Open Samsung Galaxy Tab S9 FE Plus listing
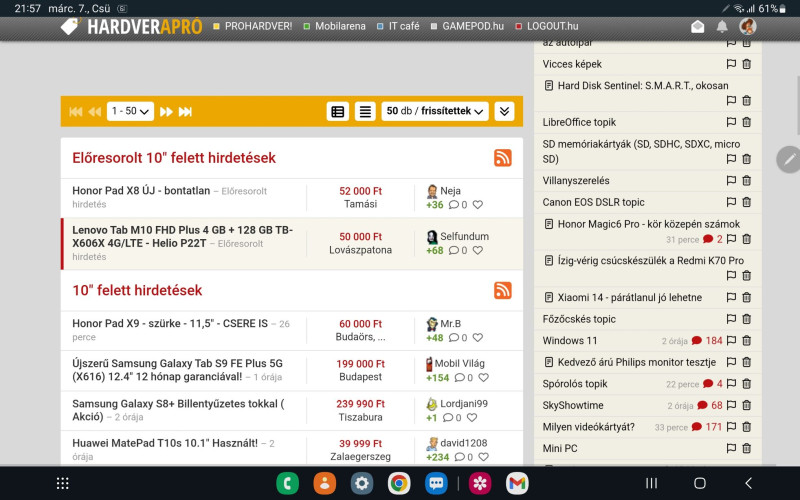Image resolution: width=800 pixels, height=500 pixels. (177, 370)
